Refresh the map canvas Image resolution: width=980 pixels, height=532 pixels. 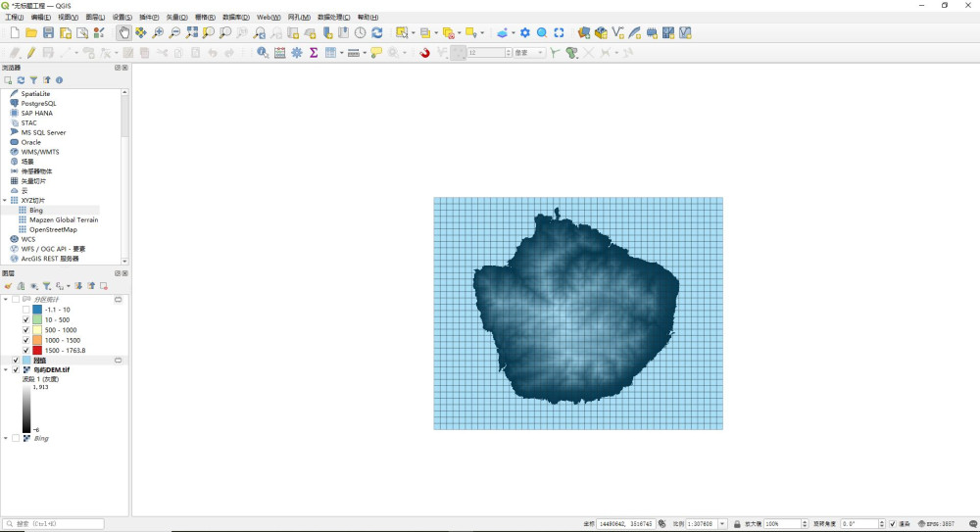377,33
